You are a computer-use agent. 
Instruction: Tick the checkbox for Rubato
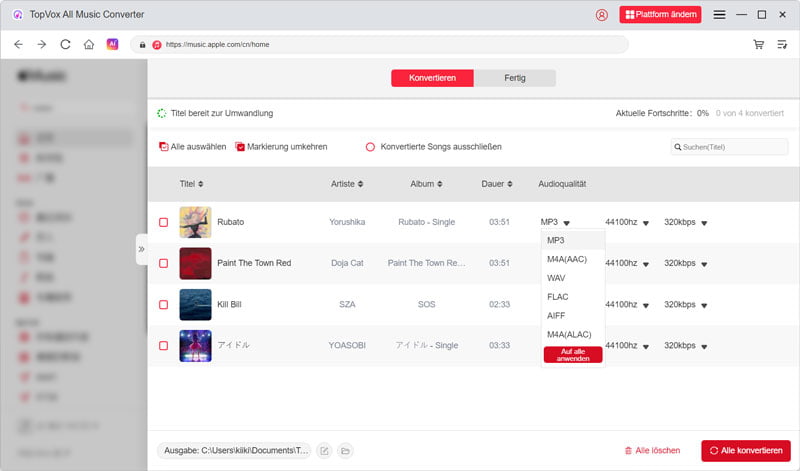pos(163,222)
